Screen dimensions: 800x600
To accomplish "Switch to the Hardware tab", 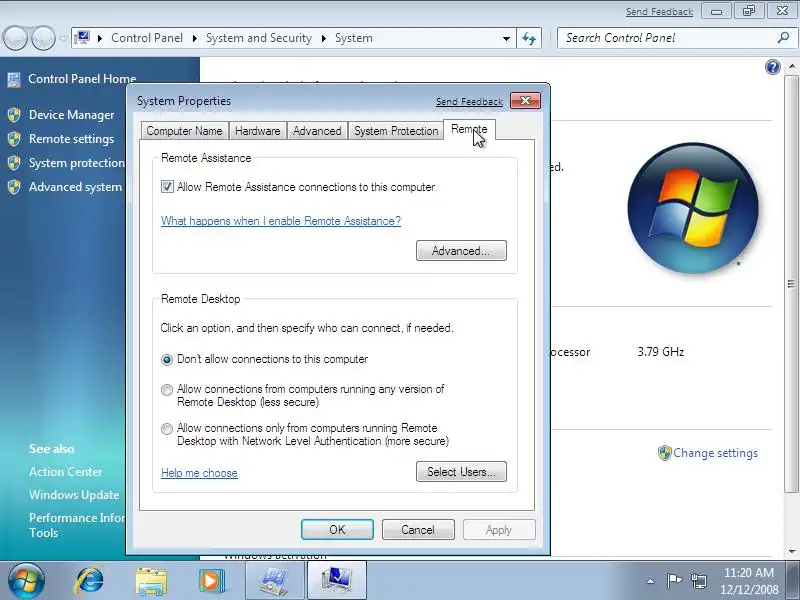I will [x=258, y=131].
